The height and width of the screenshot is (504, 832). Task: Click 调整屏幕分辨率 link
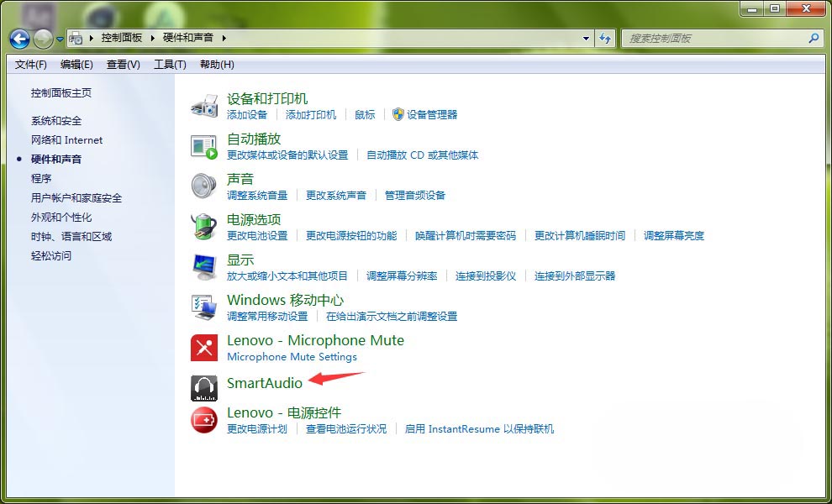(403, 276)
